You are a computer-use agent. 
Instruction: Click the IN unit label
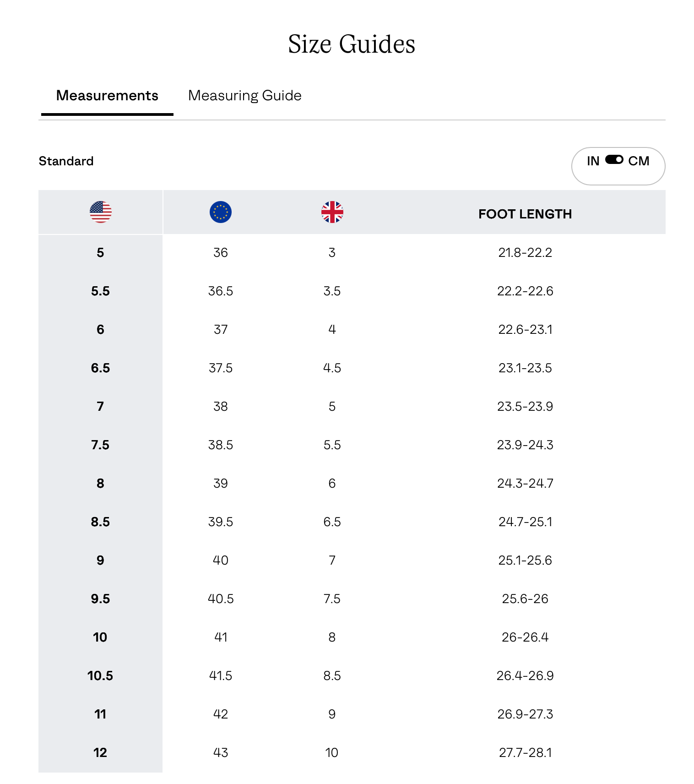tap(593, 161)
